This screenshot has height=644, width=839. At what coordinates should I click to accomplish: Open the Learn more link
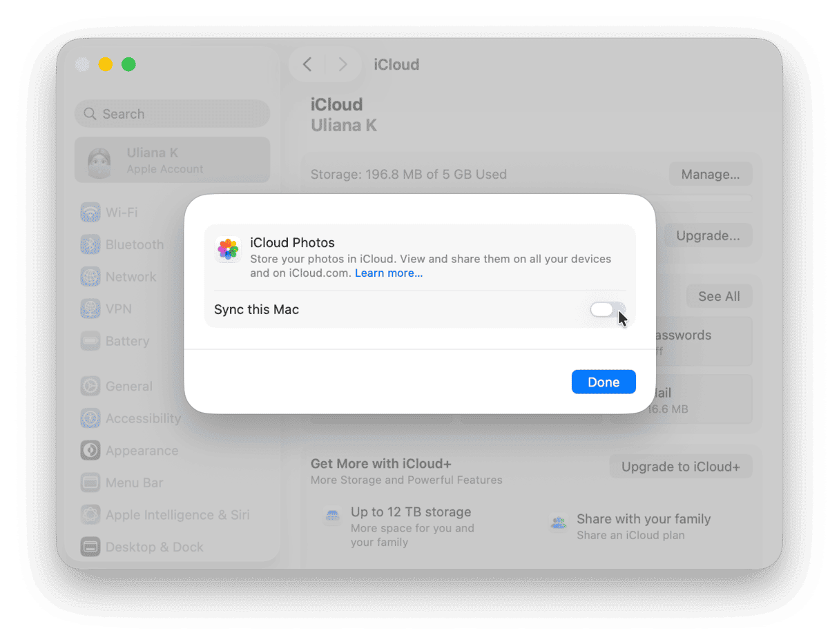tap(388, 273)
